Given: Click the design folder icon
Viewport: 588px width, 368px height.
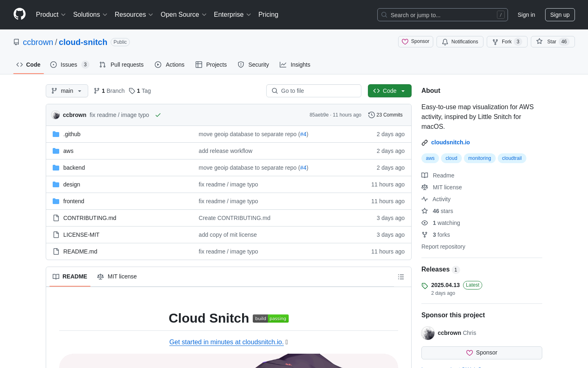Looking at the screenshot, I should pos(56,184).
